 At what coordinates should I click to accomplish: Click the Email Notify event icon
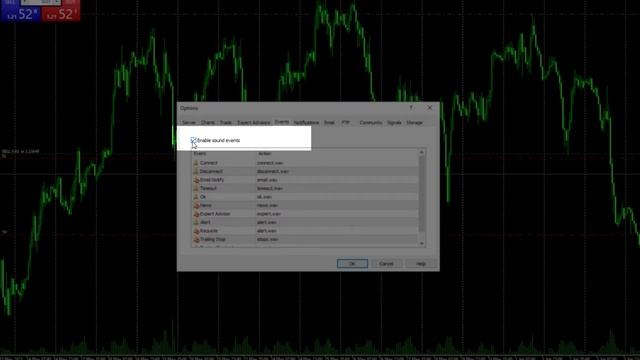coord(196,180)
